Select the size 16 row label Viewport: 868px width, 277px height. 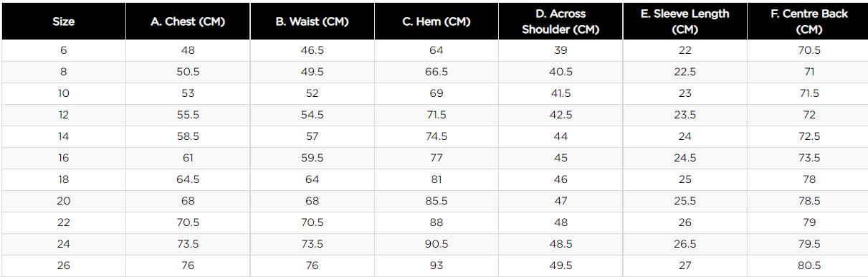point(64,158)
